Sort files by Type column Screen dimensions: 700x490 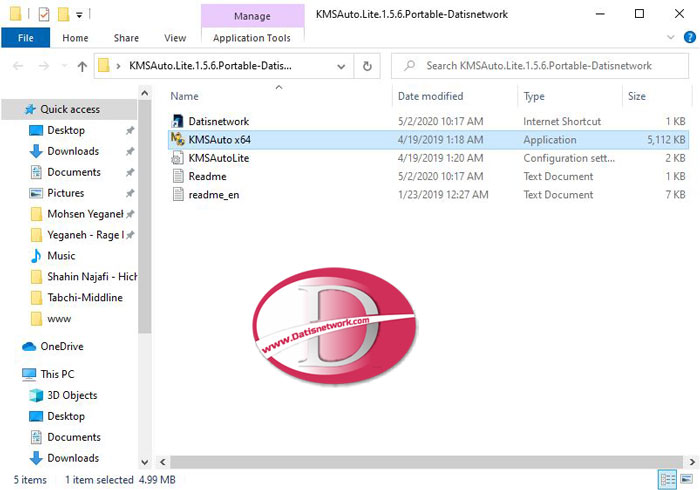tap(534, 96)
